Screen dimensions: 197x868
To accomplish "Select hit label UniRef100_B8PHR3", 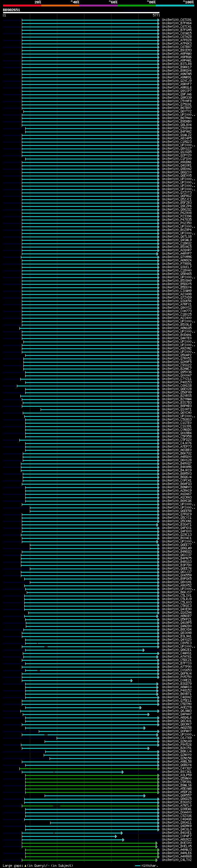I will point(177,406).
